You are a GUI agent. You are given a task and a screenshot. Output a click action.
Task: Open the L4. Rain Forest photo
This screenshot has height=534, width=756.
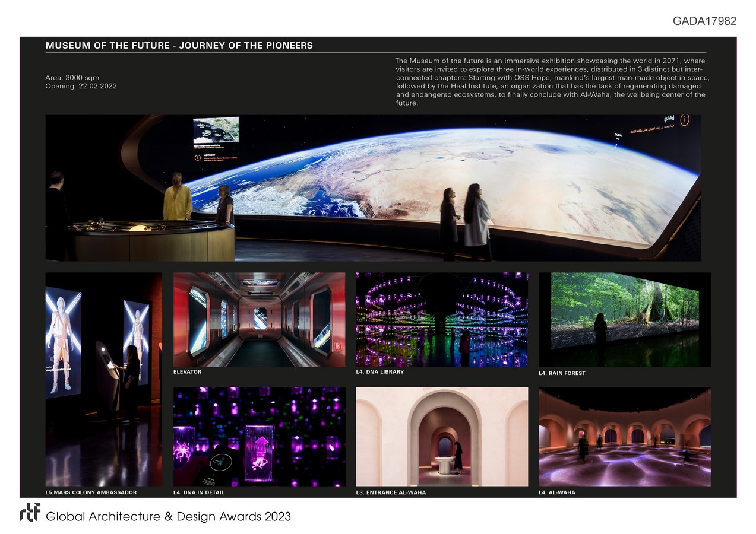point(624,319)
